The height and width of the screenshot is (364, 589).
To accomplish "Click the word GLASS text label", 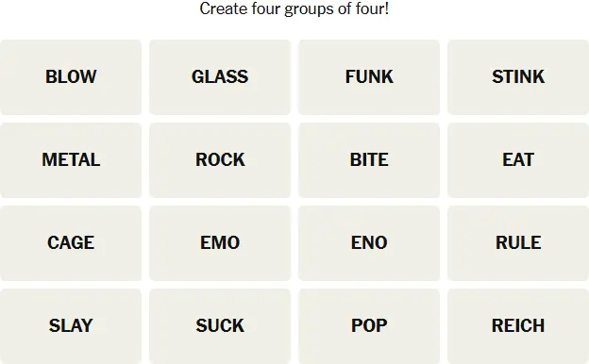I will [x=220, y=77].
